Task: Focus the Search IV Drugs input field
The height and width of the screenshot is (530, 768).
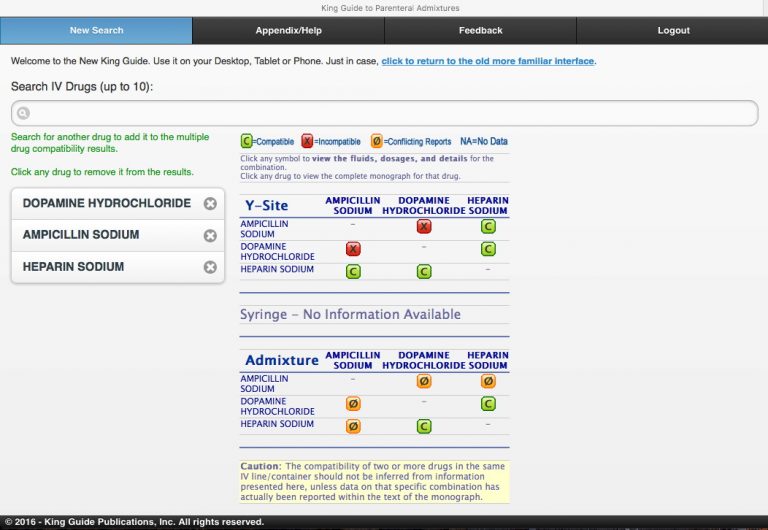Action: click(x=384, y=114)
